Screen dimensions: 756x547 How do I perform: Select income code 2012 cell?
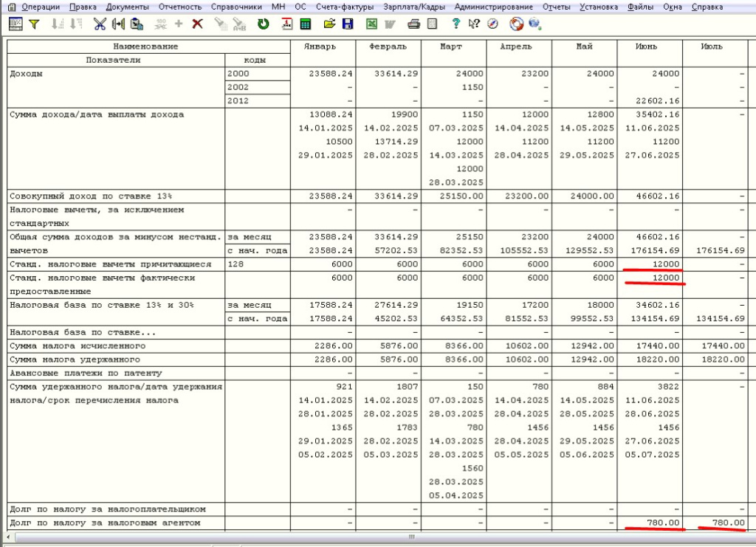point(258,100)
